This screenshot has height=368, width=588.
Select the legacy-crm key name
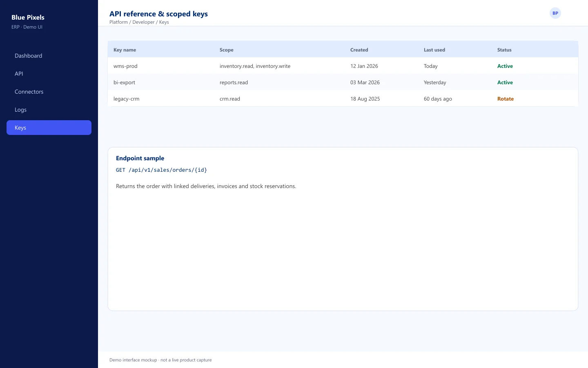click(x=127, y=99)
